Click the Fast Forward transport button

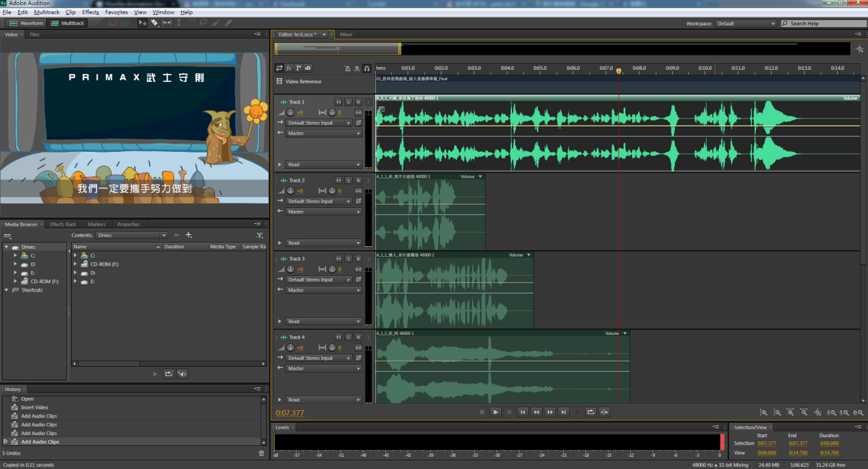(550, 412)
